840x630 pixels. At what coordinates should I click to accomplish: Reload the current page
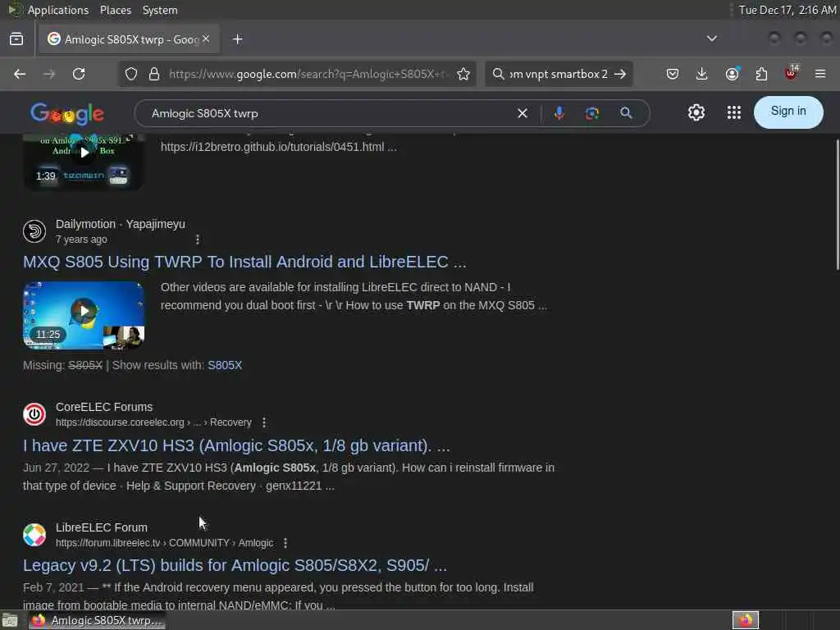click(79, 74)
